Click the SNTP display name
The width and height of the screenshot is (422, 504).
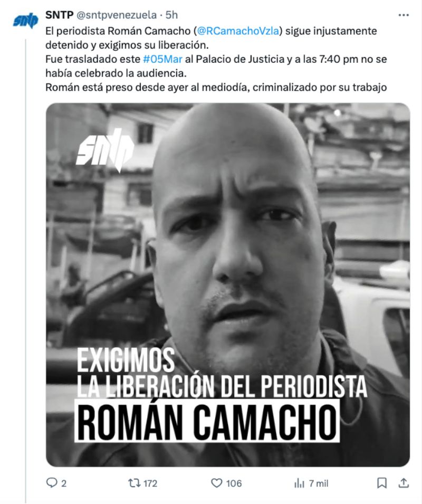[60, 15]
